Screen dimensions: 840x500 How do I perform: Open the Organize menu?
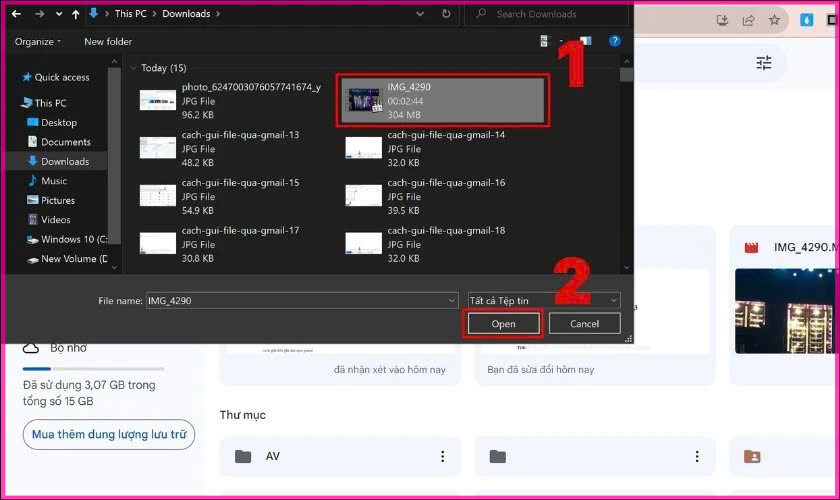point(38,41)
